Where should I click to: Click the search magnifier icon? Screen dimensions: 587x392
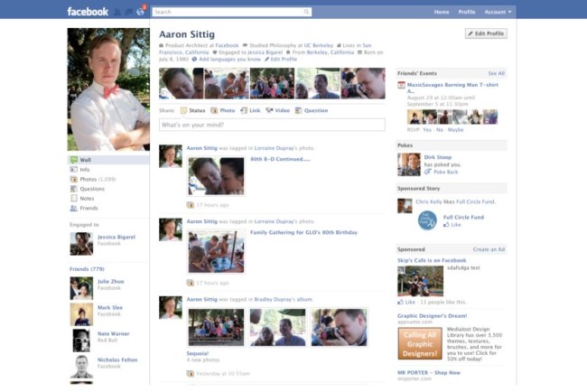pyautogui.click(x=306, y=12)
